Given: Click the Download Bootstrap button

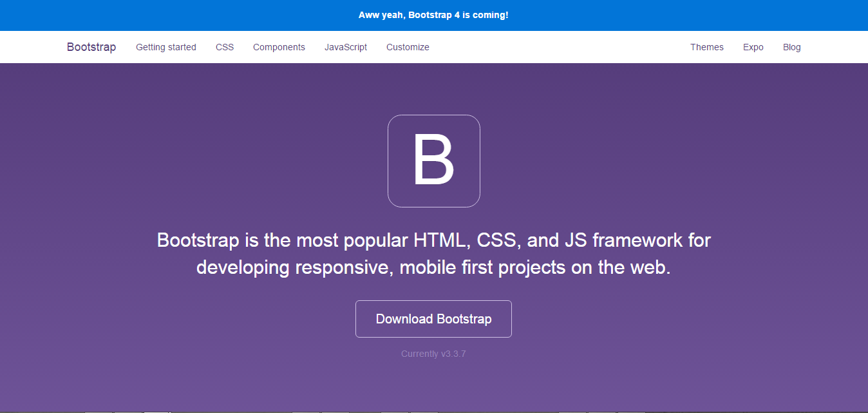Looking at the screenshot, I should click(433, 319).
